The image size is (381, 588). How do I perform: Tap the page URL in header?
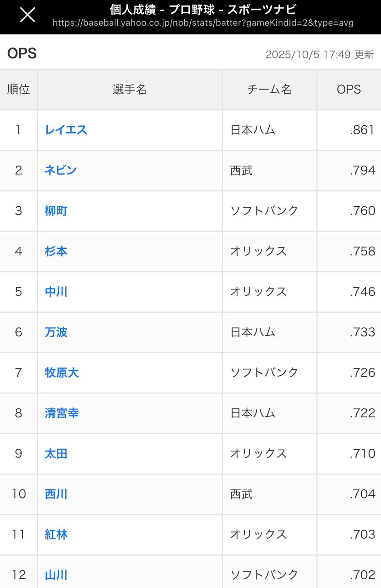coord(203,23)
